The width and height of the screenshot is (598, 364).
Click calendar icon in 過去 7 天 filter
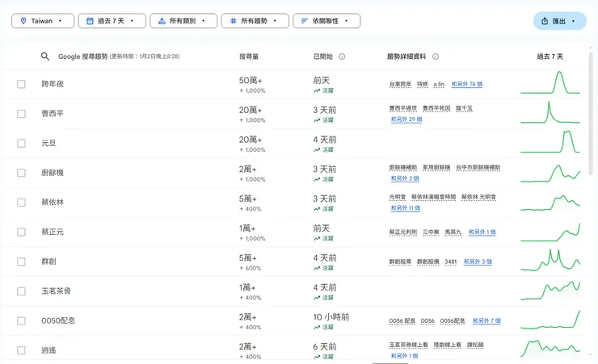point(90,21)
